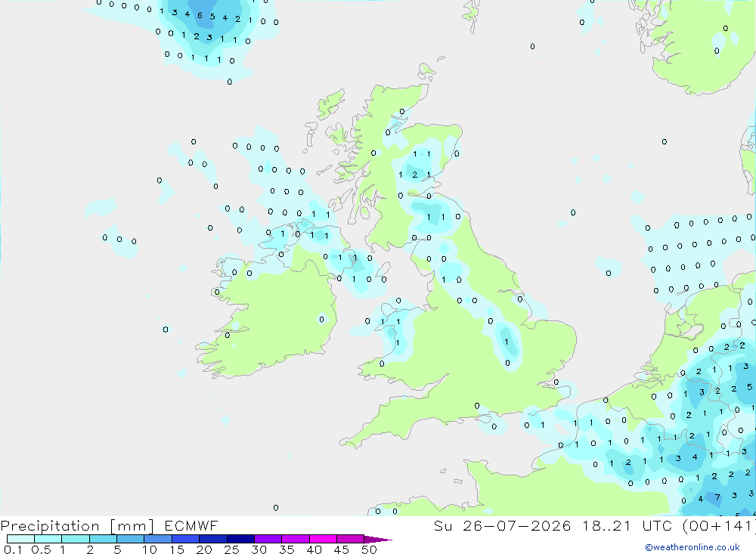Image resolution: width=756 pixels, height=554 pixels.
Task: Click the legend label '50'
Action: (x=369, y=549)
